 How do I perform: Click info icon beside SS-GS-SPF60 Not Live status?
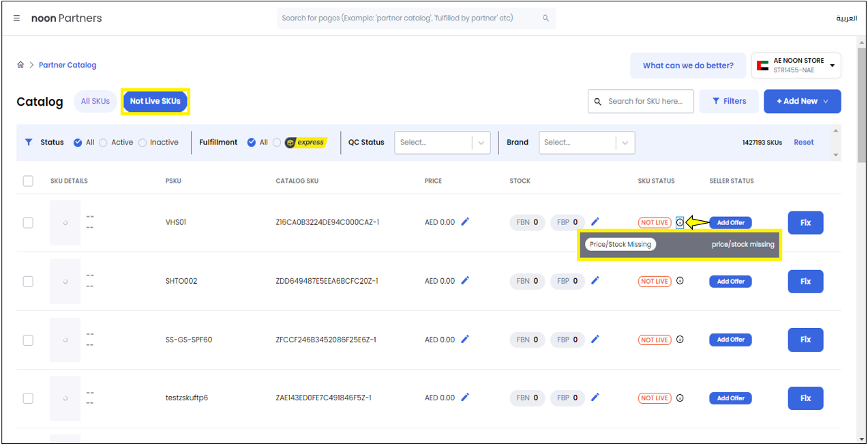pyautogui.click(x=680, y=340)
